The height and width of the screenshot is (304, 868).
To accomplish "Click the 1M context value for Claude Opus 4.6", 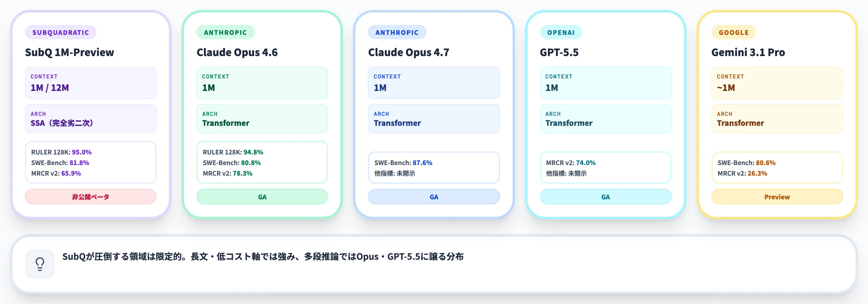I will (x=209, y=88).
